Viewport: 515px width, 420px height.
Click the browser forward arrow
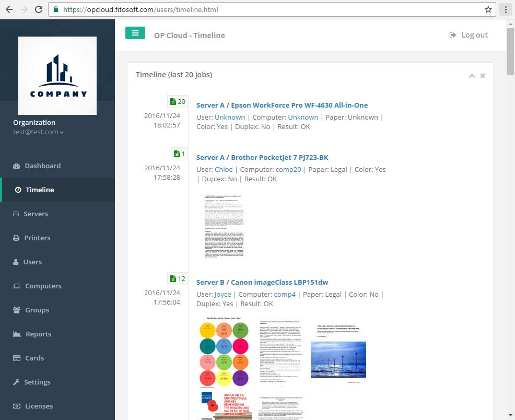click(x=24, y=9)
